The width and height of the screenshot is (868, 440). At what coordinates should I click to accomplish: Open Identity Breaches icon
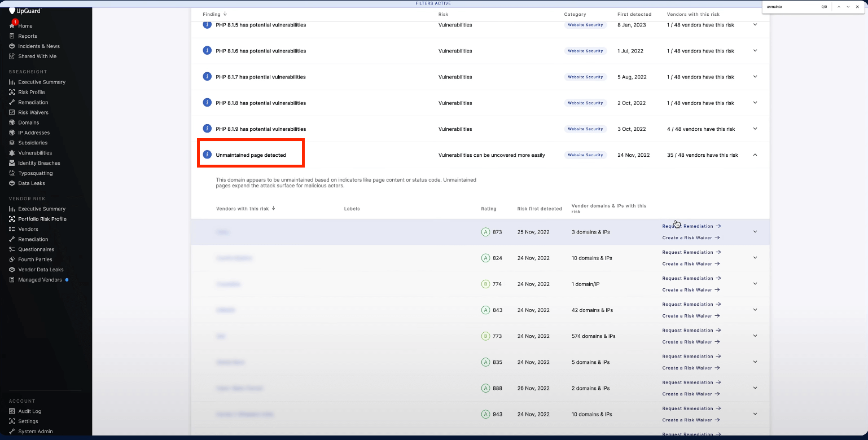12,164
